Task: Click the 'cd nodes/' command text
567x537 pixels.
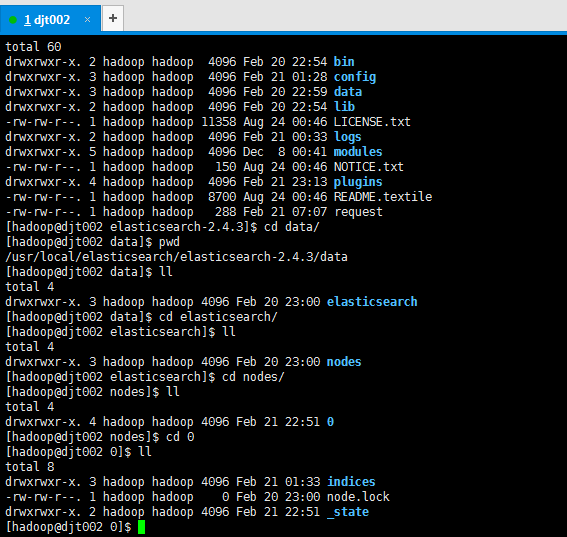Action: point(253,377)
